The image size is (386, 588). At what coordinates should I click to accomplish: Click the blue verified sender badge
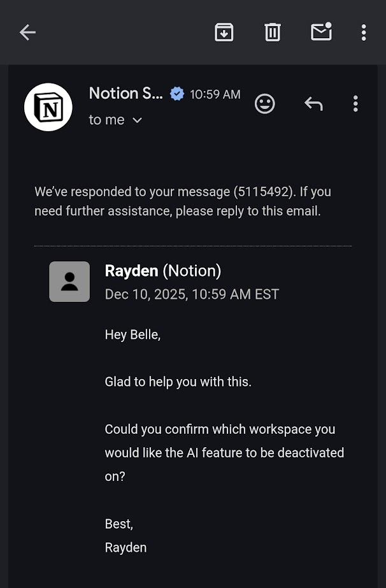click(177, 94)
